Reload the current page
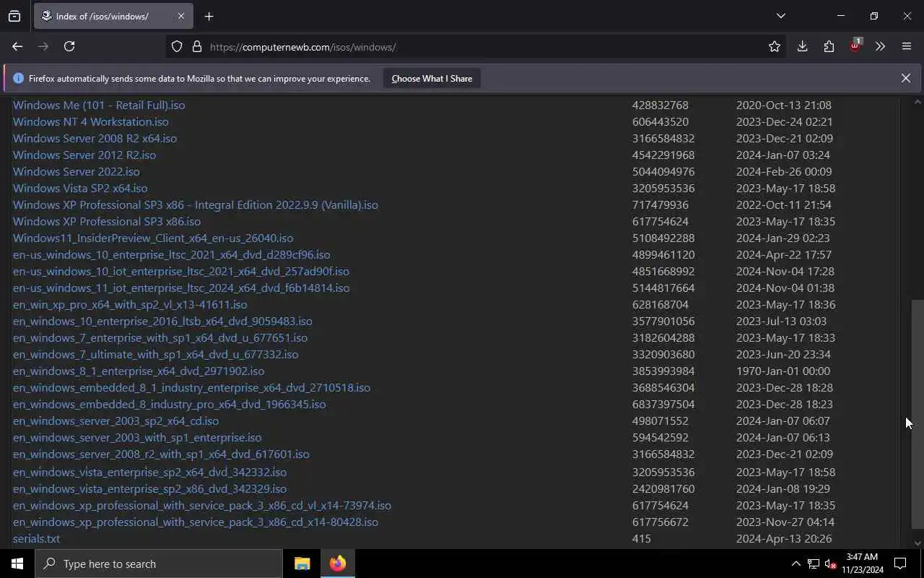The height and width of the screenshot is (578, 924). [69, 46]
